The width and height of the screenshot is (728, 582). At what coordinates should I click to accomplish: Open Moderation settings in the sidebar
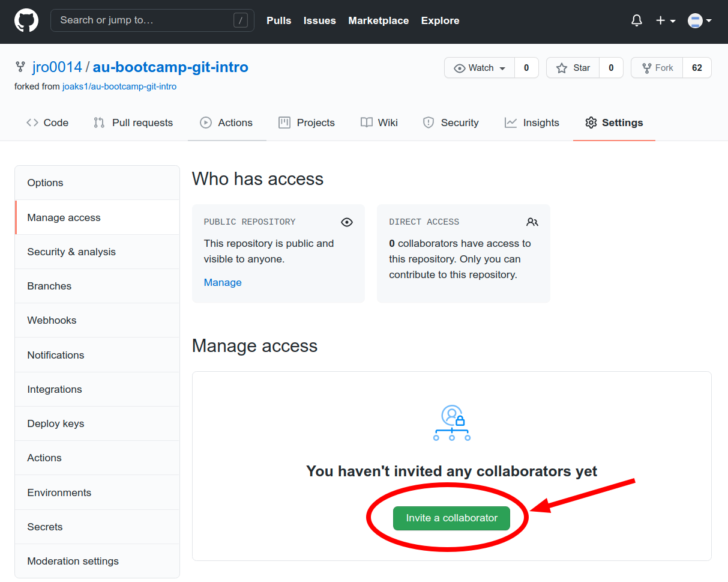(97, 561)
